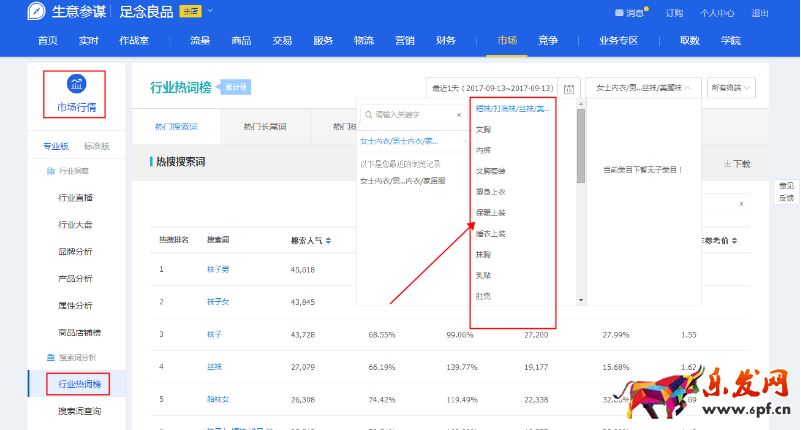This screenshot has height=430, width=801.
Task: Expand the shop name dropdown arrow
Action: click(210, 12)
